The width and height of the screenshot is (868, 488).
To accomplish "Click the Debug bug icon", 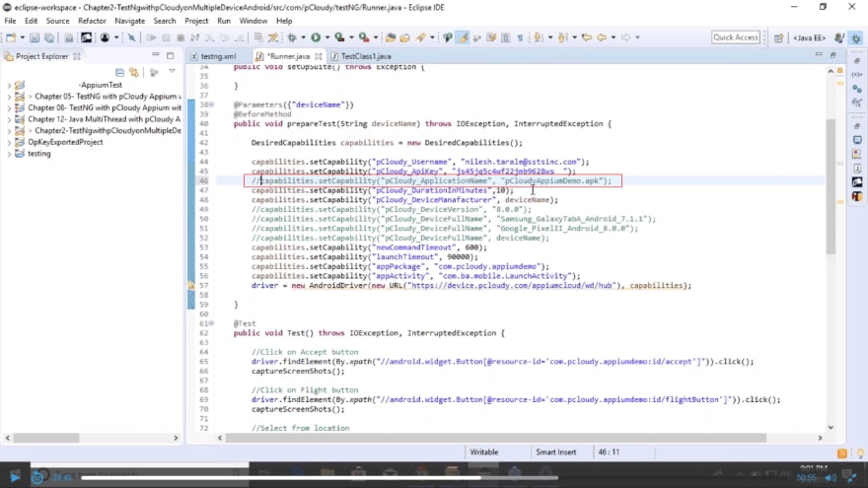I will coord(292,37).
